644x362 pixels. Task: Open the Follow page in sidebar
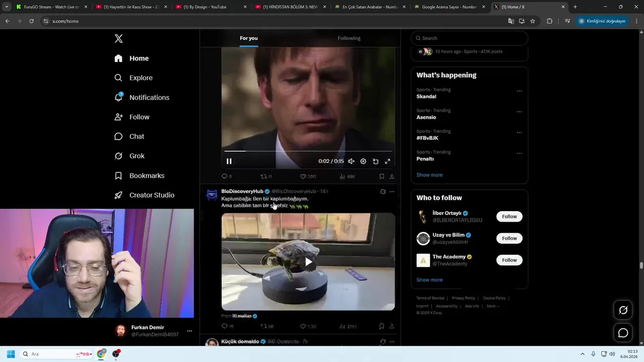132,117
